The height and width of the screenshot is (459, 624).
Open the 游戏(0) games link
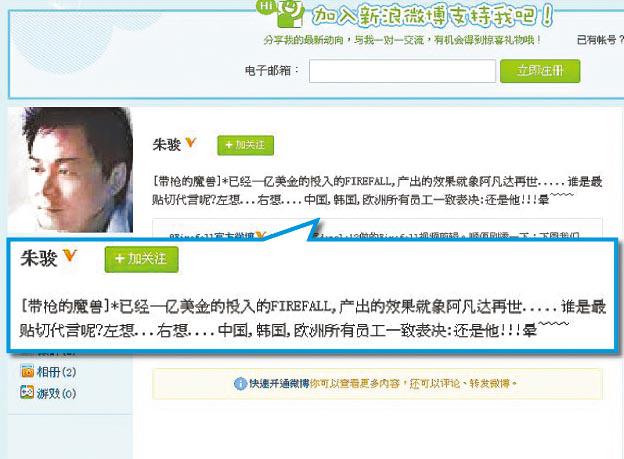56,393
